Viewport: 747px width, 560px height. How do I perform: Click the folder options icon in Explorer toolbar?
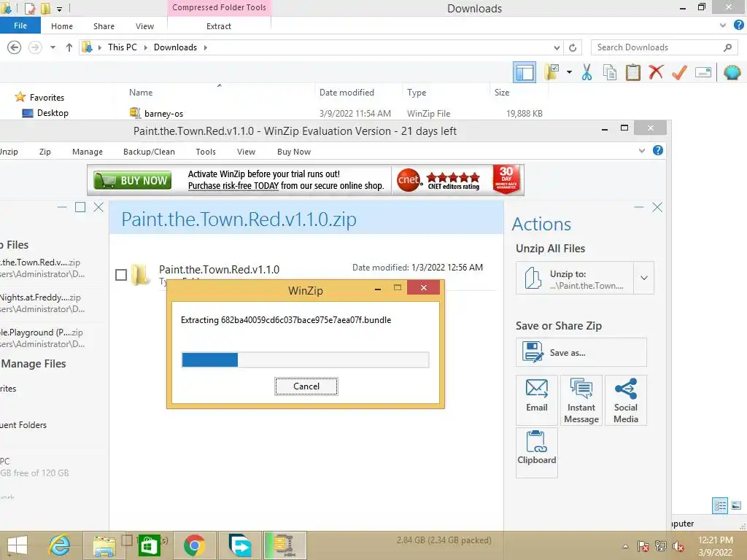[x=551, y=73]
